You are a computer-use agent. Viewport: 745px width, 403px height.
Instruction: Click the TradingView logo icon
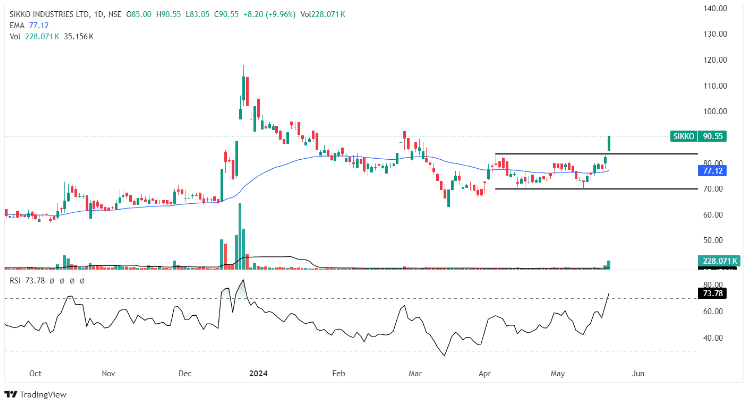pos(11,393)
